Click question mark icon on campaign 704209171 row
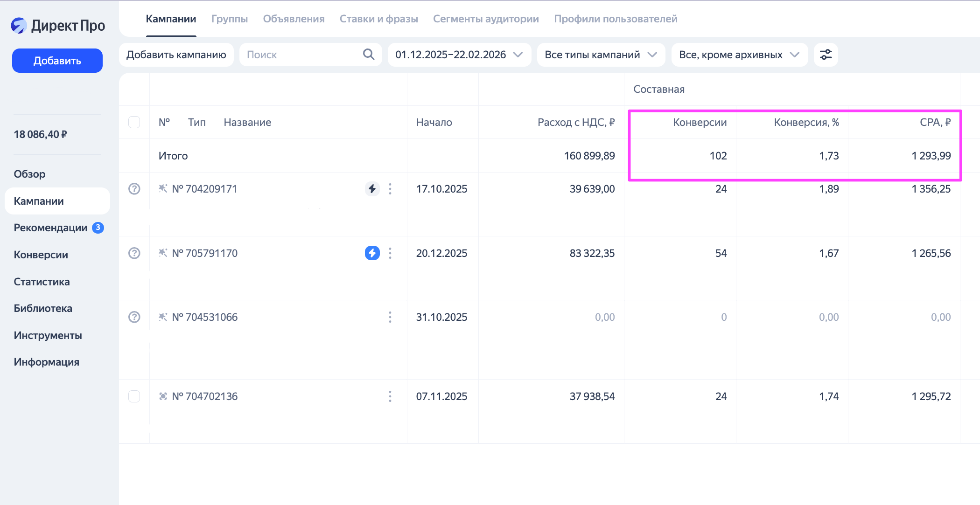 pyautogui.click(x=134, y=189)
